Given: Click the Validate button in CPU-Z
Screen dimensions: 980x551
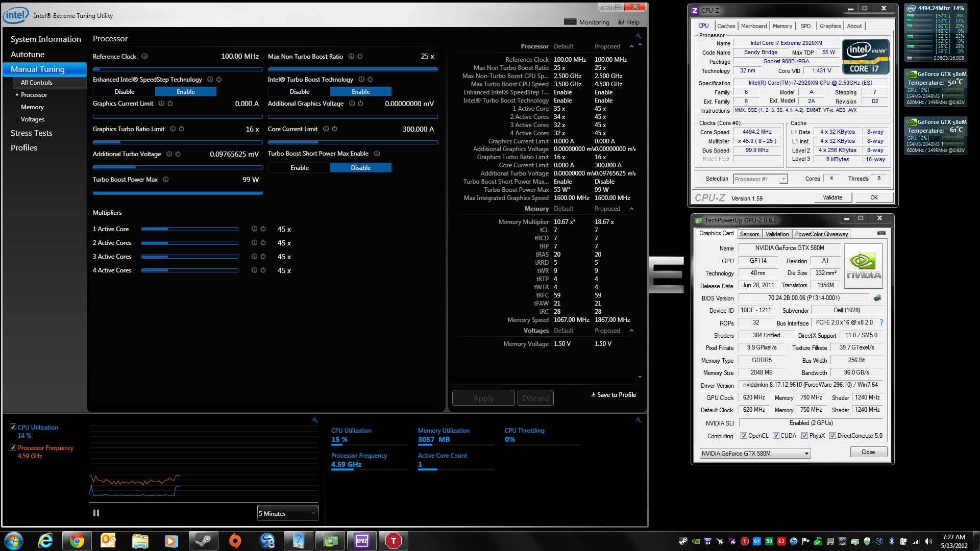Looking at the screenshot, I should (x=832, y=197).
